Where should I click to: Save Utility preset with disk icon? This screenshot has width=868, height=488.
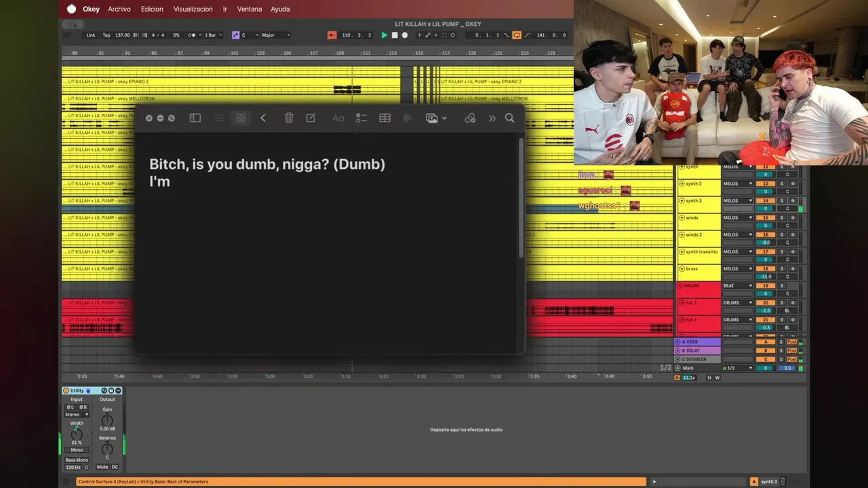tap(111, 390)
